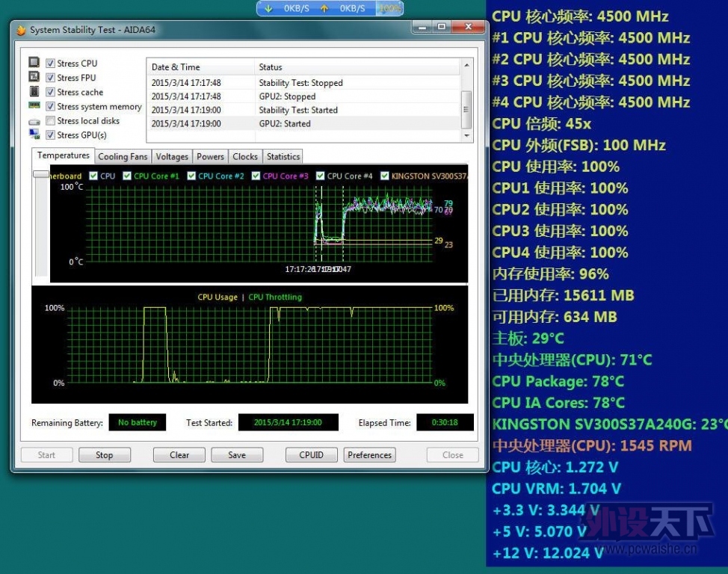The height and width of the screenshot is (574, 728).
Task: Minimize the System Stability Test window
Action: 422,27
